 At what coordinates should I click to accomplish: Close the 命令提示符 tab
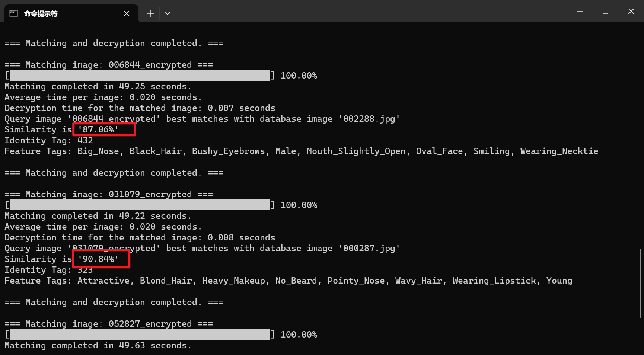[127, 13]
